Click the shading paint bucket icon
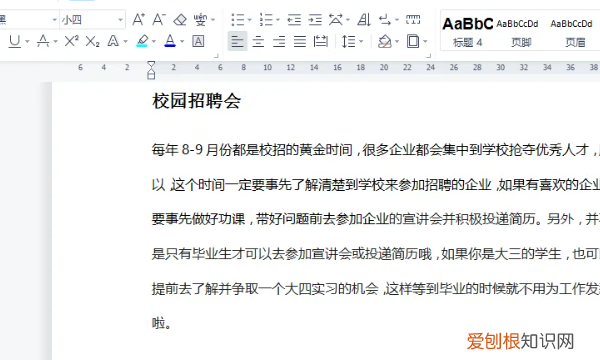This screenshot has height=360, width=600. coord(385,41)
